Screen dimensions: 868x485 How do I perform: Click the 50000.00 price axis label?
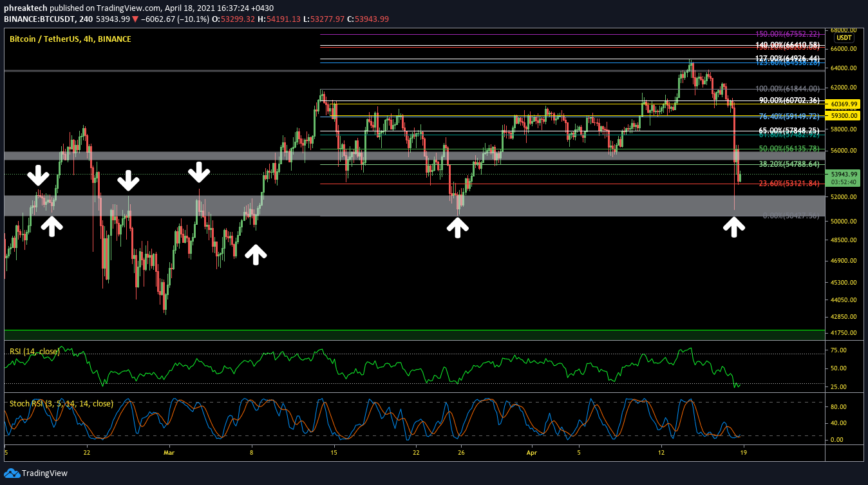[x=844, y=222]
